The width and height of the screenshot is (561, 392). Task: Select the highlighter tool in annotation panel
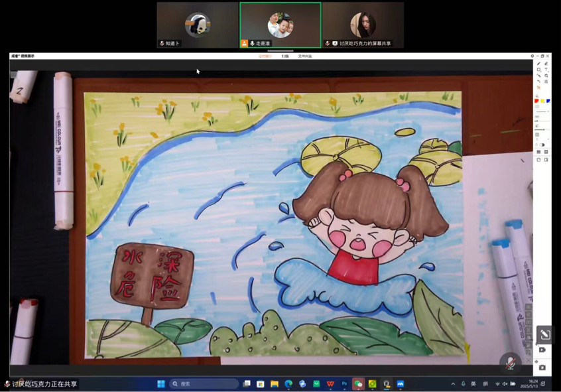pos(546,64)
